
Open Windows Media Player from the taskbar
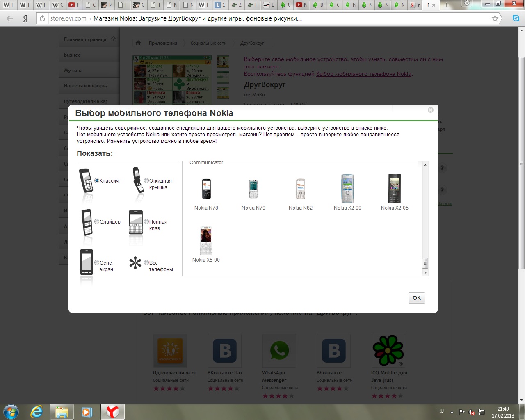[87, 412]
